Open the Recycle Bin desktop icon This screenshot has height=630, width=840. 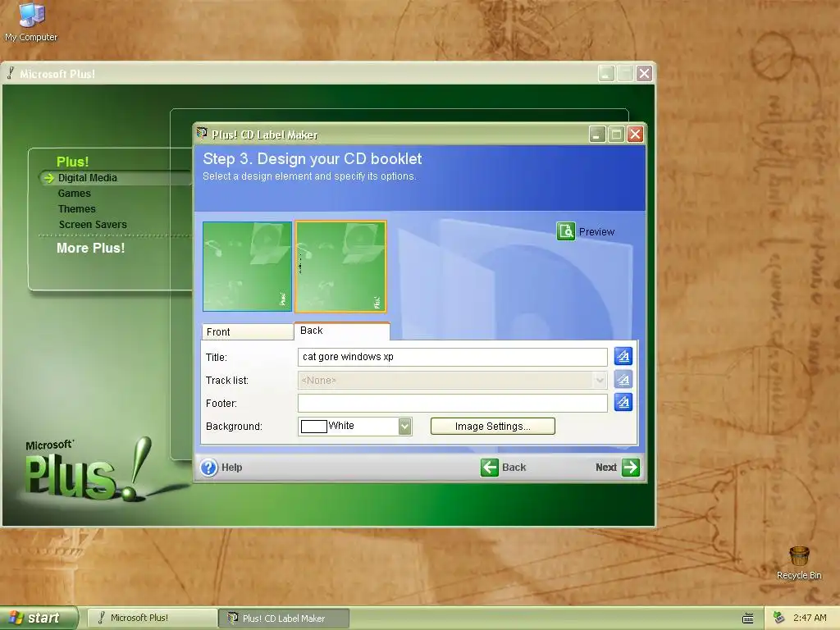(x=799, y=563)
